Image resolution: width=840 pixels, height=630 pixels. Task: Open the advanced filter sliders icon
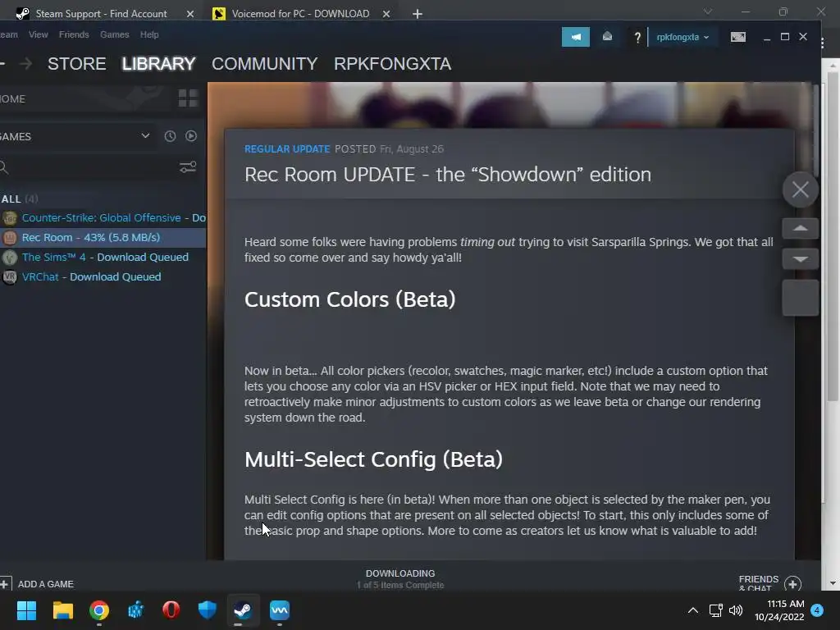188,167
